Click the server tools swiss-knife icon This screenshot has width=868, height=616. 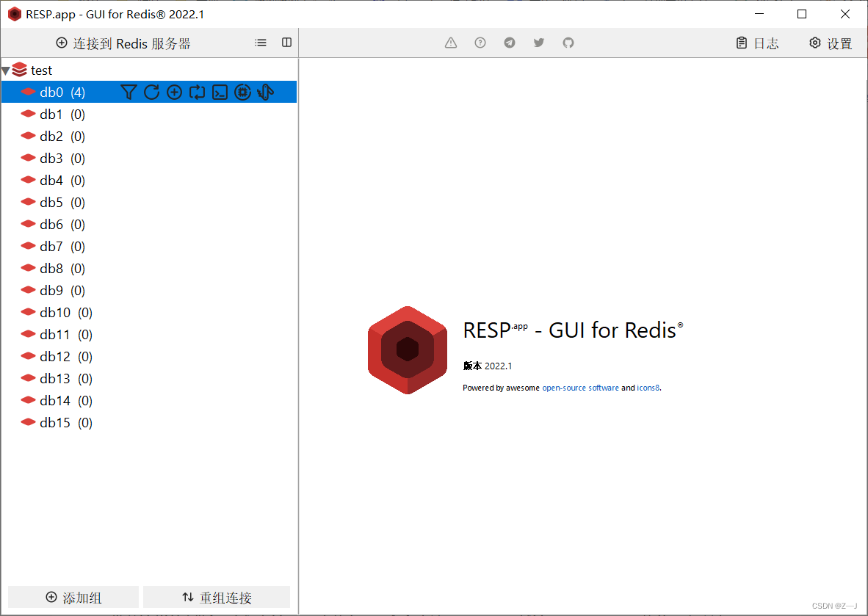pos(265,92)
